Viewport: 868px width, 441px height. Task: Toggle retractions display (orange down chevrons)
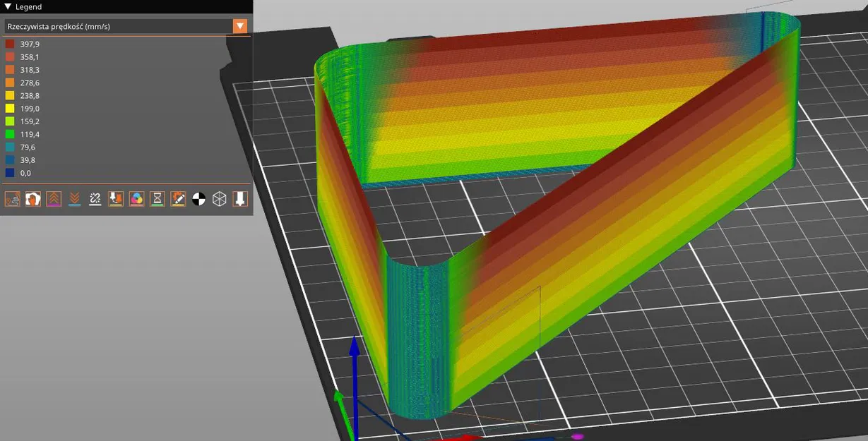click(74, 198)
